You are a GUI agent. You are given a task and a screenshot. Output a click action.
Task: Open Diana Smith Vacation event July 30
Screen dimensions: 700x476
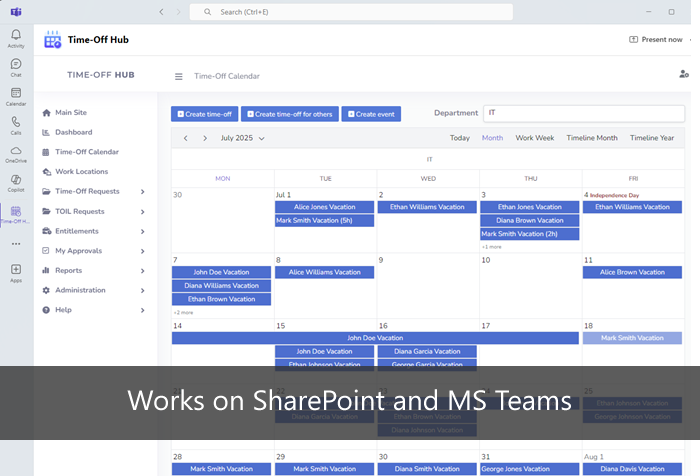pos(427,469)
